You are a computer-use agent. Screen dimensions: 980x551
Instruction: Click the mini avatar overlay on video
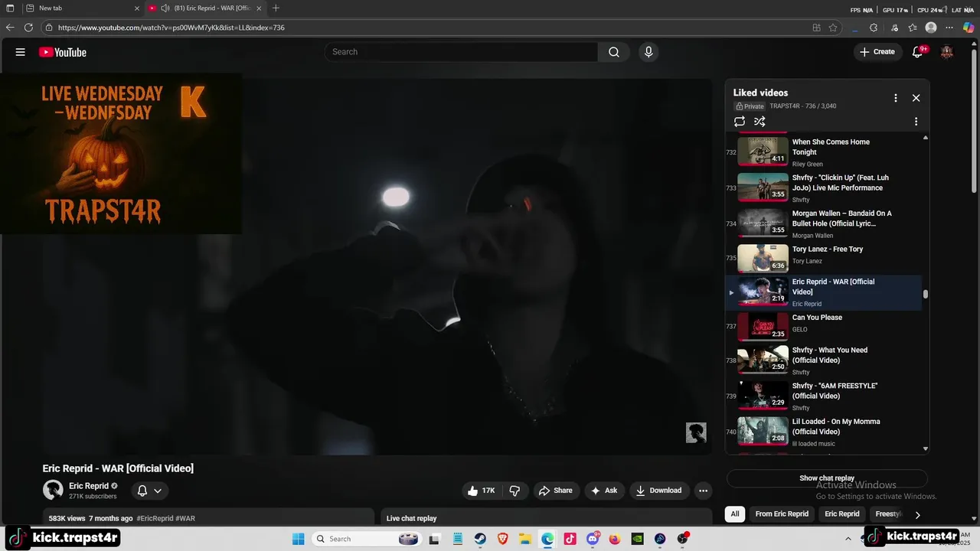pyautogui.click(x=696, y=432)
